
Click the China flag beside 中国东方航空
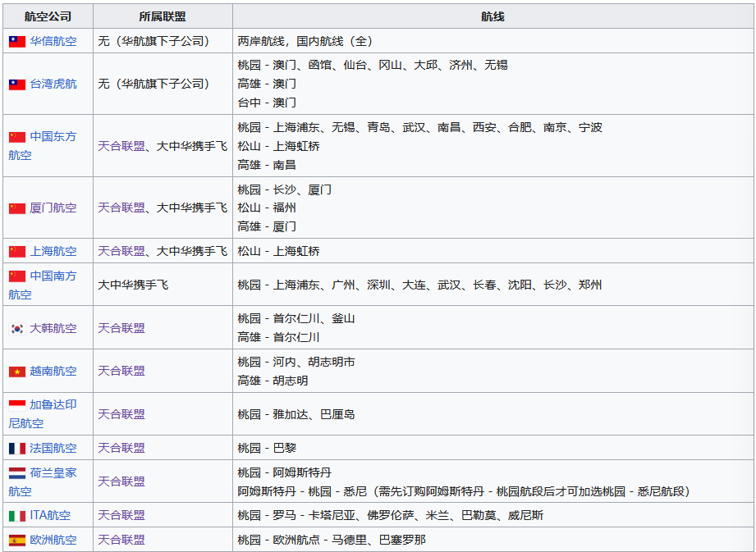pos(17,137)
